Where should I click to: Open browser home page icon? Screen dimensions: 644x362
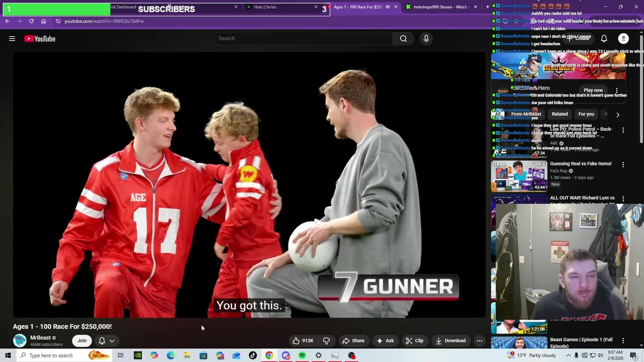point(43,21)
